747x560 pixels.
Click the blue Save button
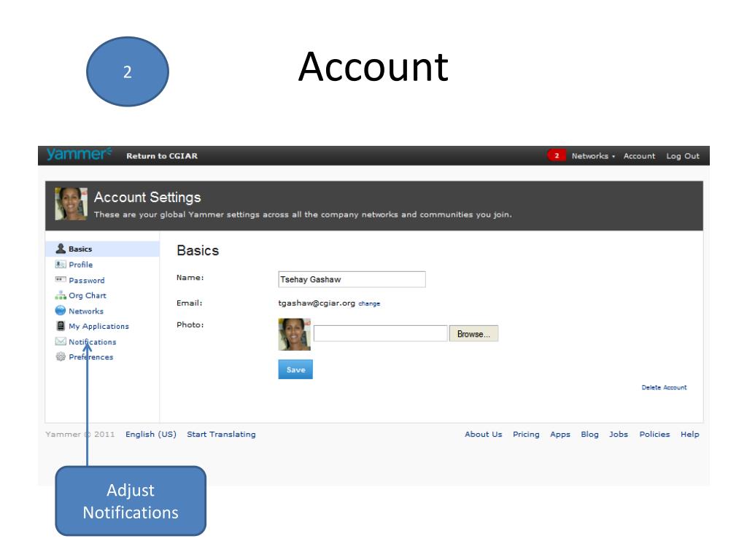[295, 370]
